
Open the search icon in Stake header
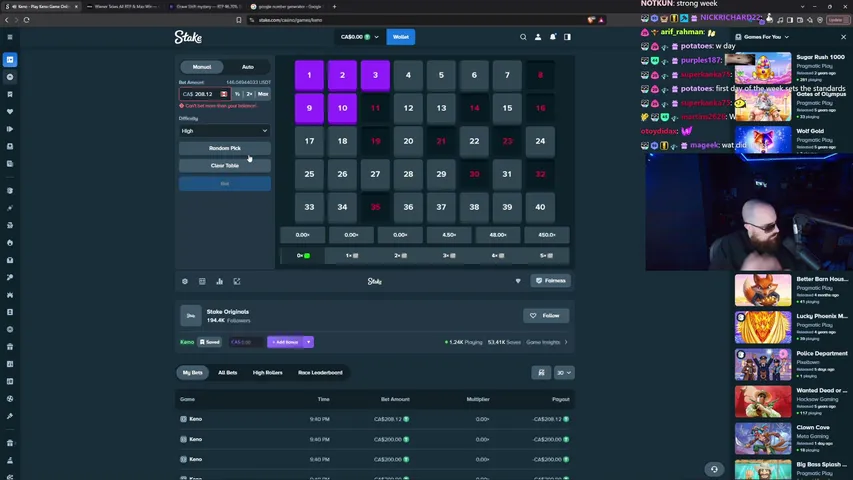coord(523,37)
